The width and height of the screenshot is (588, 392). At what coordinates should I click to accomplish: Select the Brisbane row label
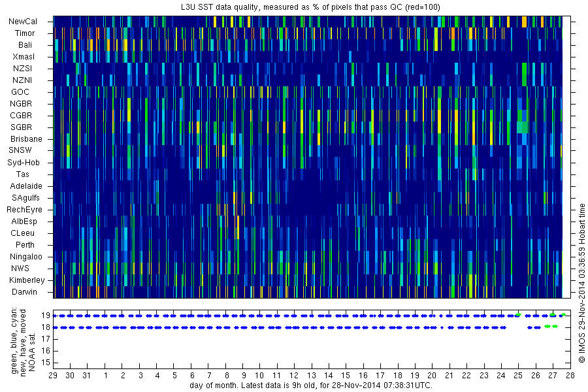click(x=26, y=139)
